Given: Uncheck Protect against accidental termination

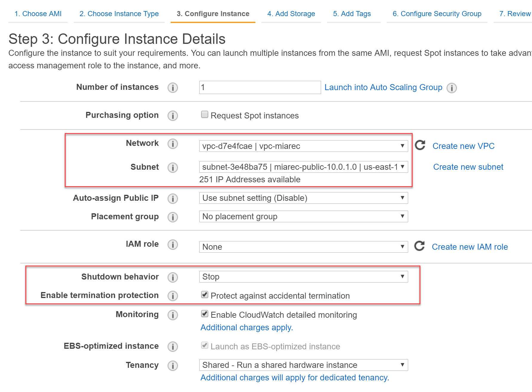Looking at the screenshot, I should point(205,295).
